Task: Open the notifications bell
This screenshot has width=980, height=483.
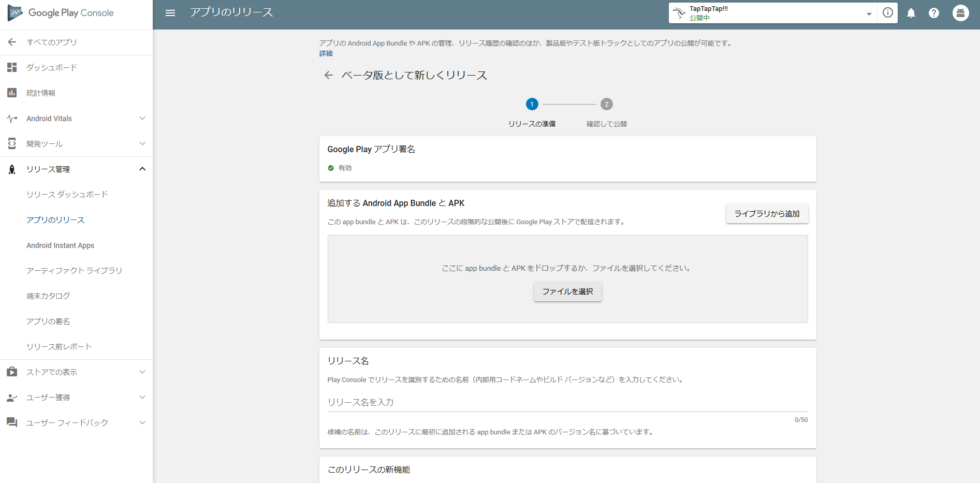Action: 911,13
